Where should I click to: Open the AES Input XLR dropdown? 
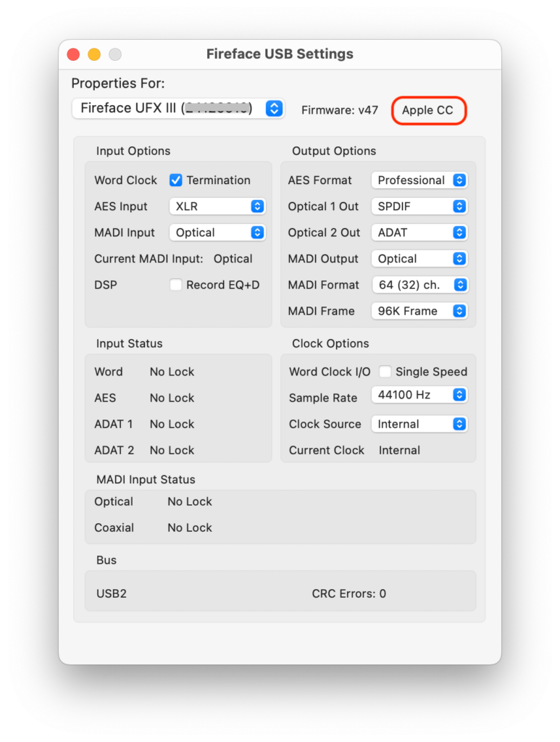[217, 207]
